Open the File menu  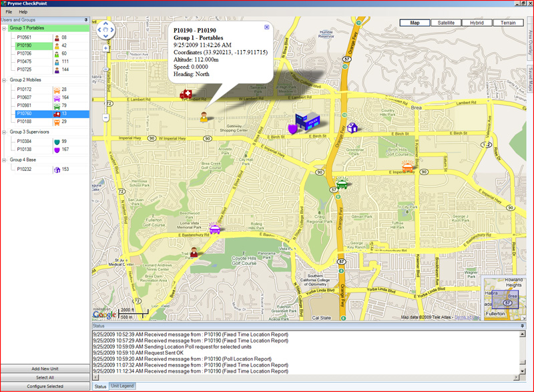(9, 12)
